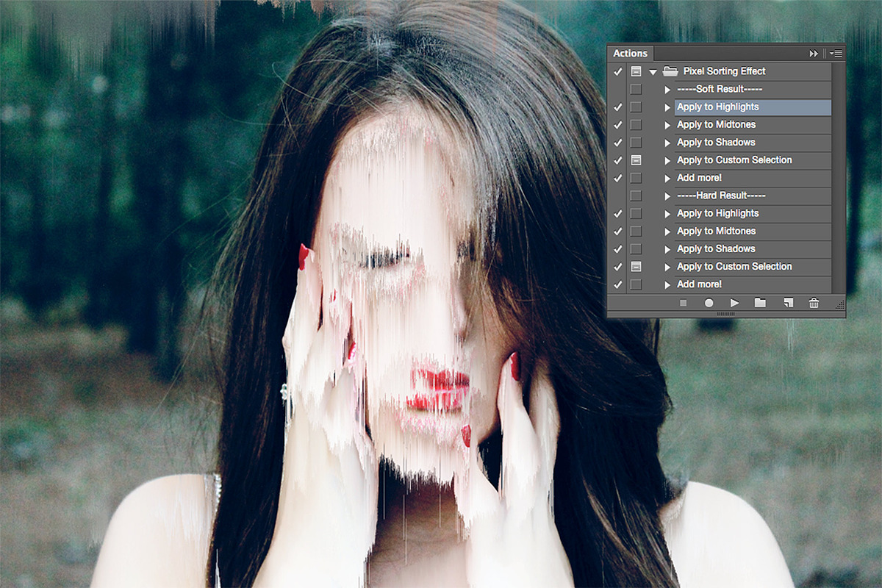Click the Begin Recording icon
Viewport: 882px width, 588px height.
click(x=708, y=303)
